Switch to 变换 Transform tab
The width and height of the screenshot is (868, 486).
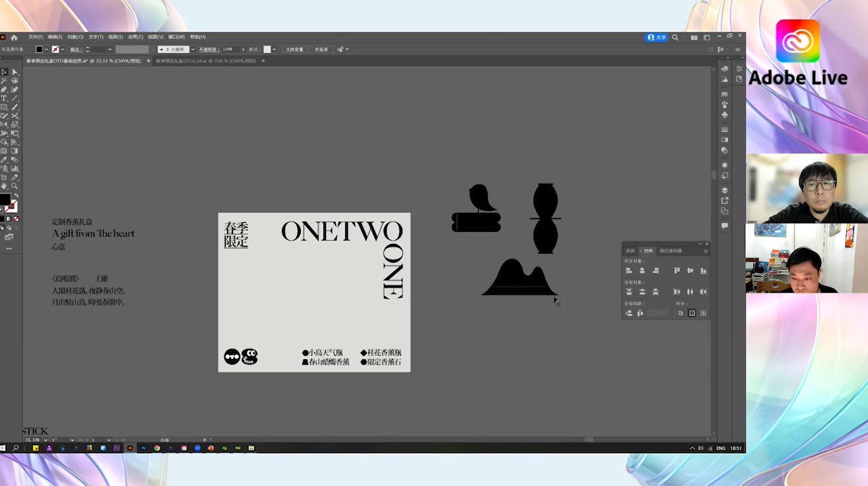[630, 251]
